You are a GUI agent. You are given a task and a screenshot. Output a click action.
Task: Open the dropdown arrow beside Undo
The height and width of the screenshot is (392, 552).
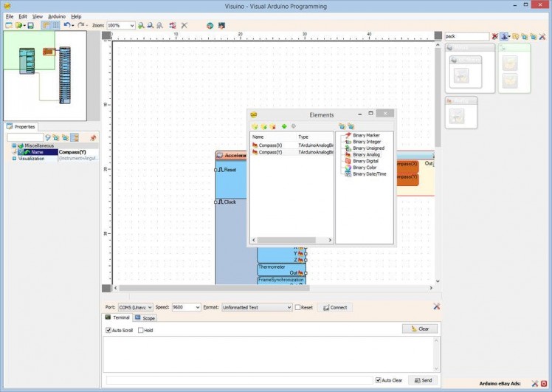tap(73, 26)
